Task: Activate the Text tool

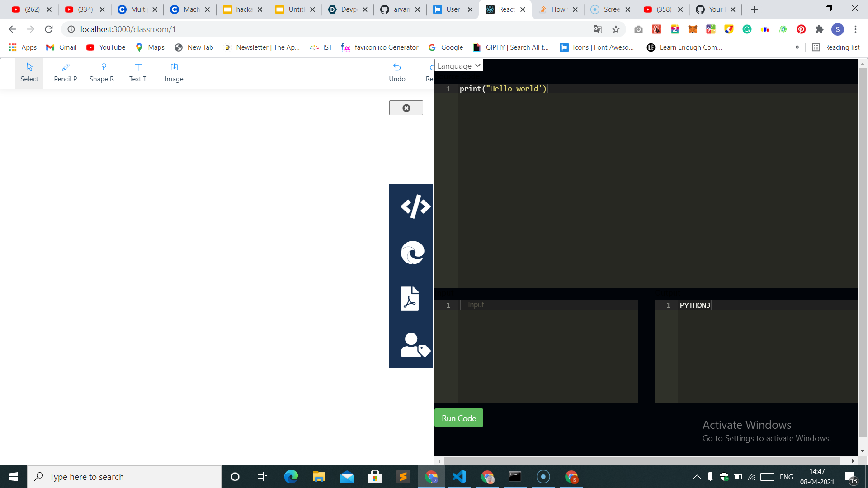Action: point(137,73)
